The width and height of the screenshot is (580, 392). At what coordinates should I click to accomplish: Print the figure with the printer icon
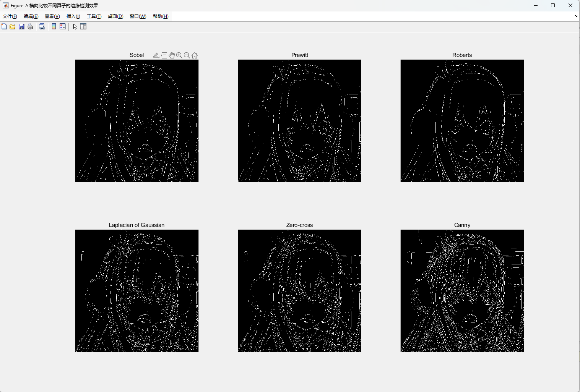point(30,26)
